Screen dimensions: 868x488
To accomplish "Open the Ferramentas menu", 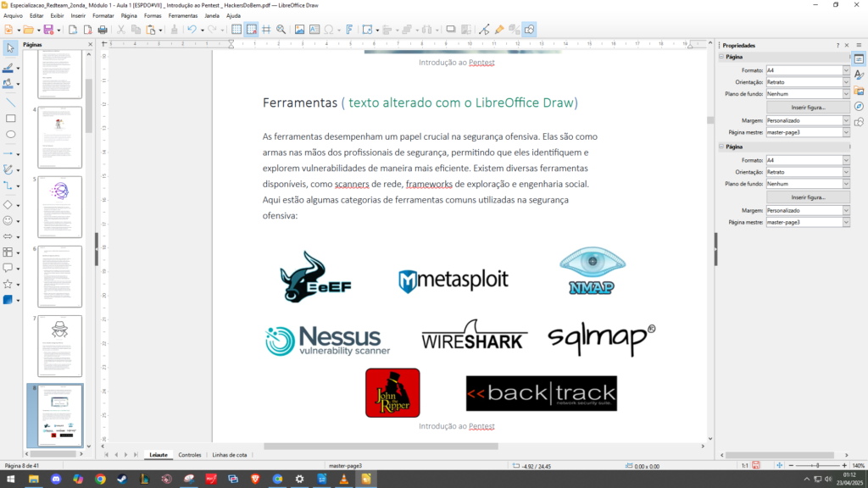I will coord(182,15).
